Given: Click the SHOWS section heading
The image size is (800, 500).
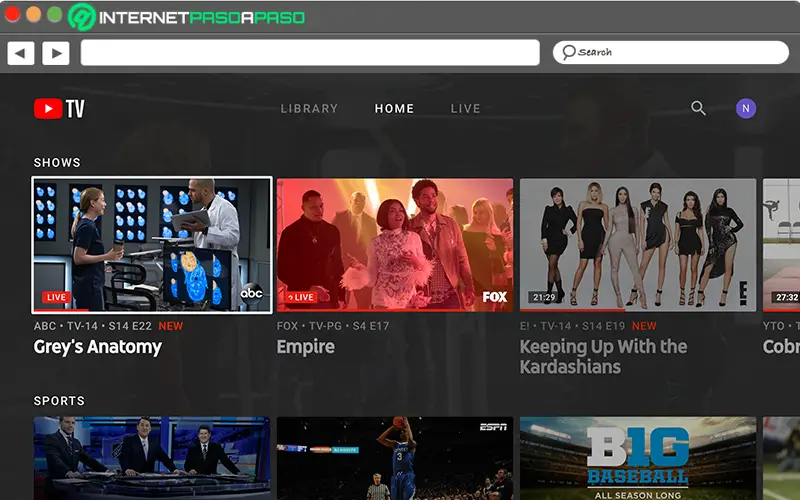Looking at the screenshot, I should point(57,162).
